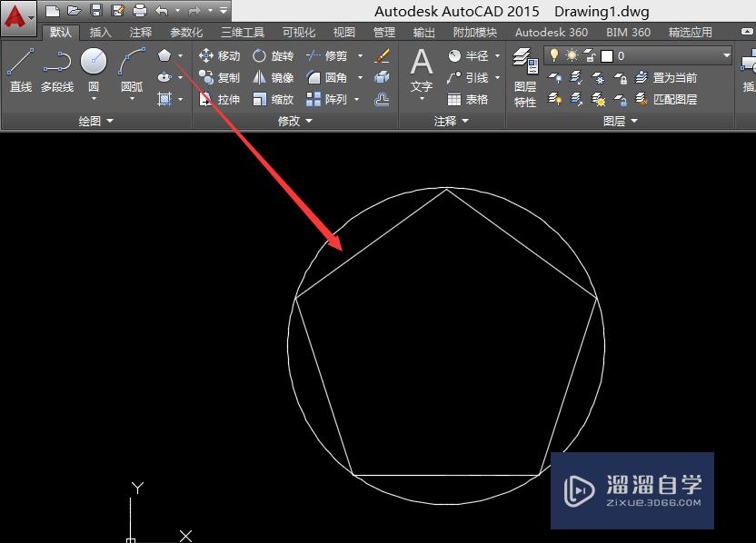Screen dimensions: 756x543
Task: Toggle layer 0 on/off lightbulb
Action: pos(554,55)
